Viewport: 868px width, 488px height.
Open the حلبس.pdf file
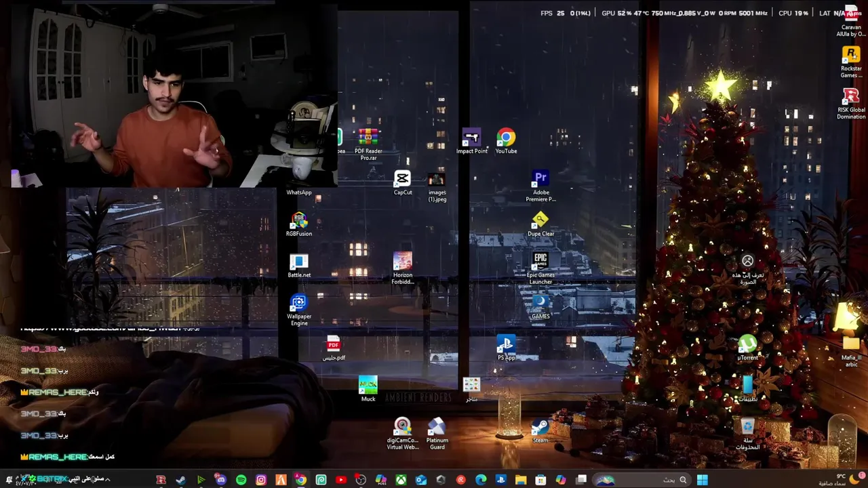click(334, 348)
